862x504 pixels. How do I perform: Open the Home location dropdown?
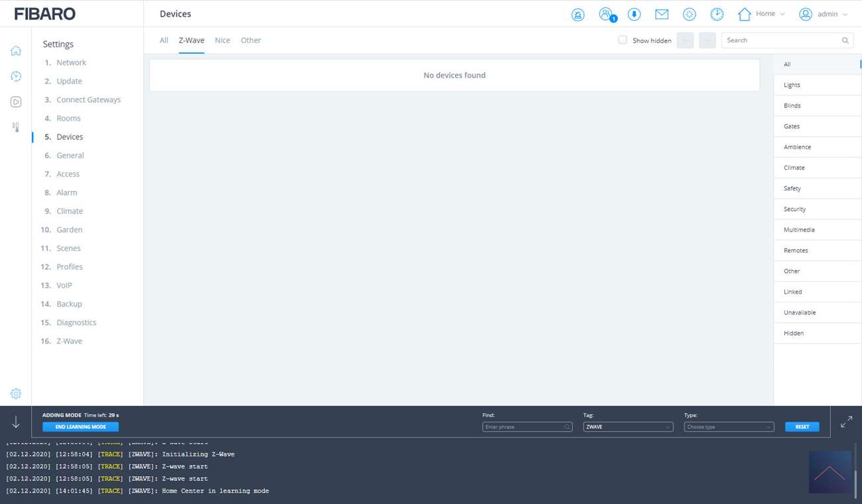pos(761,14)
